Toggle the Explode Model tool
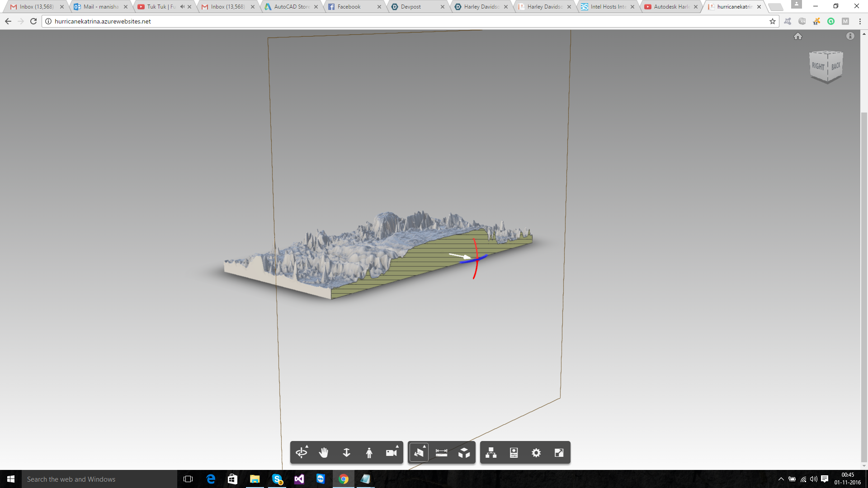868x488 pixels. (x=464, y=453)
